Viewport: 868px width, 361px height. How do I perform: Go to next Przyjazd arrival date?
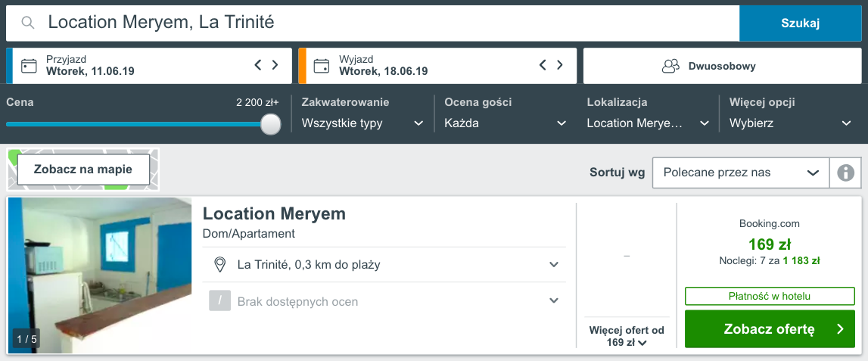(275, 65)
